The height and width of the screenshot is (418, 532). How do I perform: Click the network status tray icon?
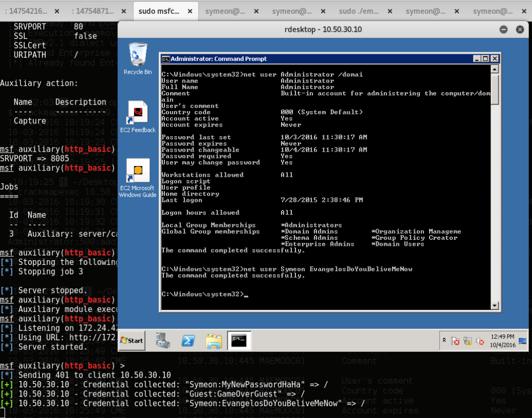(467, 341)
